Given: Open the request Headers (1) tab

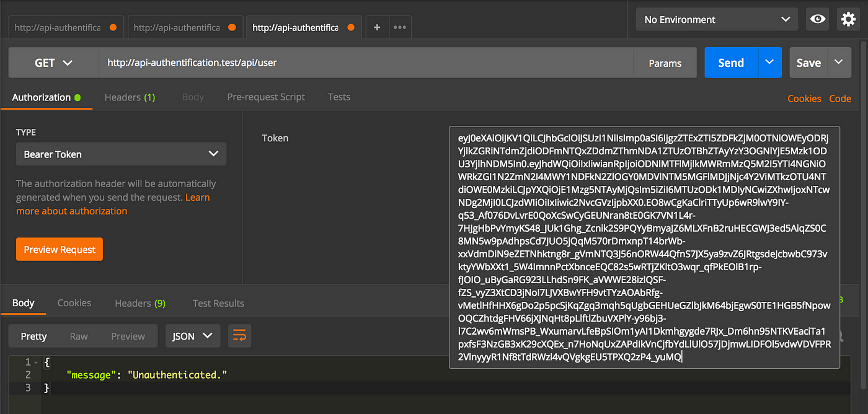Looking at the screenshot, I should (x=130, y=97).
